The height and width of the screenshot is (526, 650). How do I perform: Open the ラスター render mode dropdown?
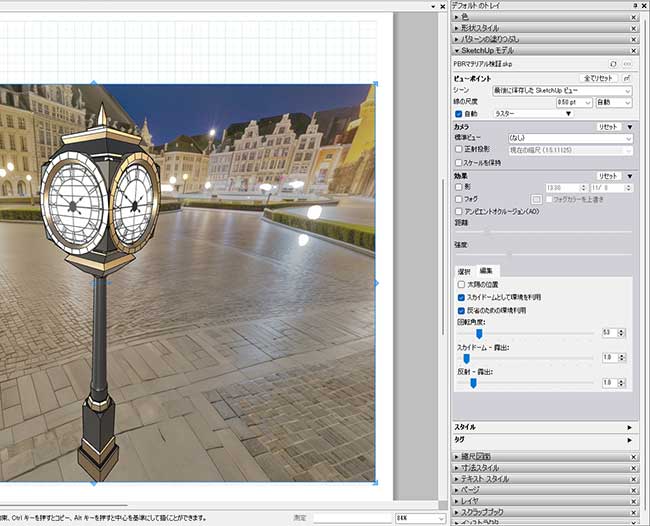pyautogui.click(x=533, y=114)
